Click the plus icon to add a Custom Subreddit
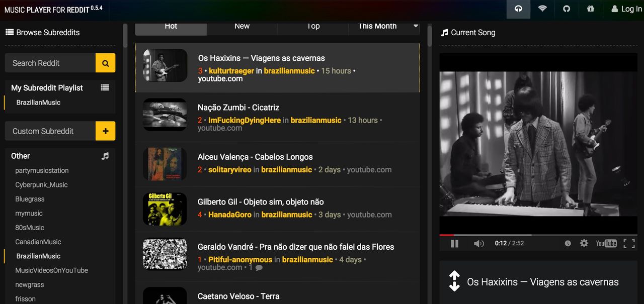644x304 pixels. pyautogui.click(x=105, y=131)
